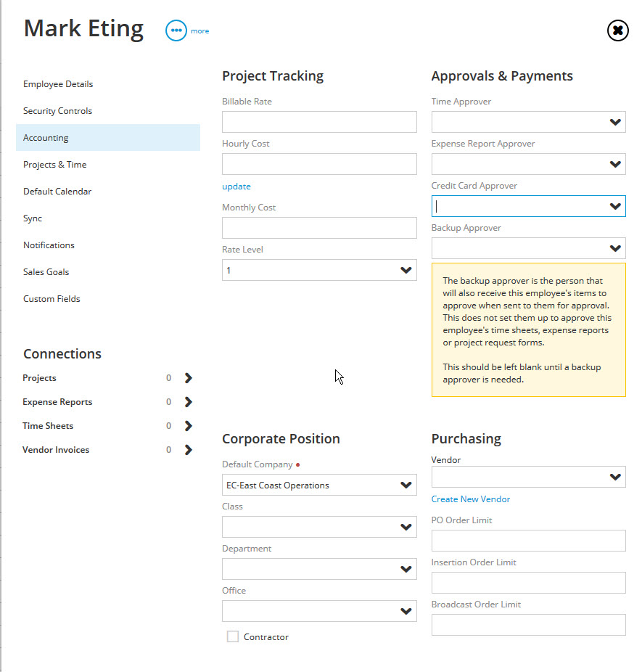Open Time Sheets connection arrow

coord(189,425)
